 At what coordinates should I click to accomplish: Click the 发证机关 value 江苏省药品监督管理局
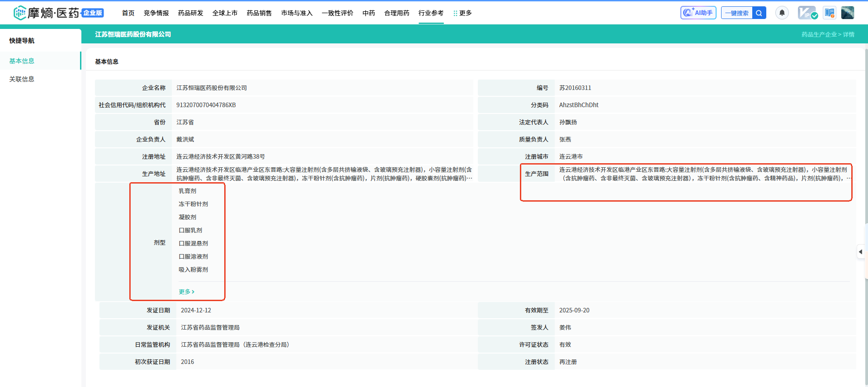[x=210, y=327]
